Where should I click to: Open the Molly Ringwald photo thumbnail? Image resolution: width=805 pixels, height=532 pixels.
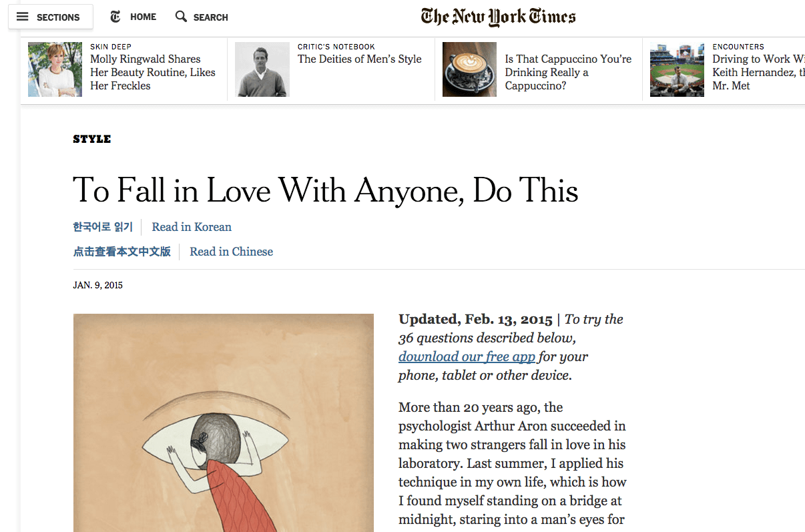click(x=55, y=69)
